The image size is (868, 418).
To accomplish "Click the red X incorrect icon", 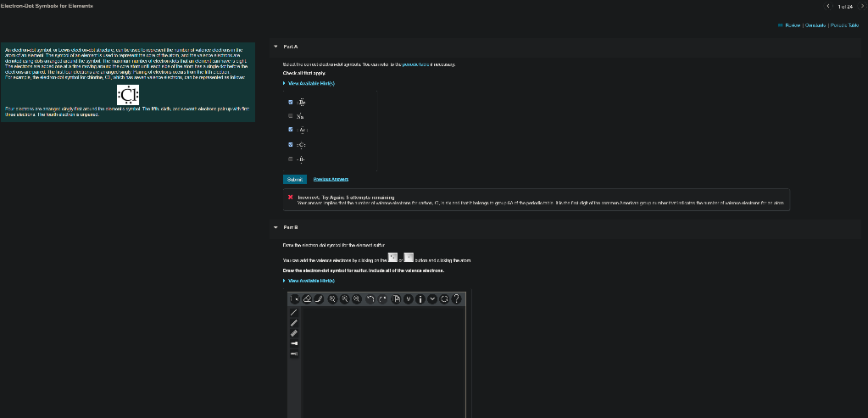I will (290, 197).
